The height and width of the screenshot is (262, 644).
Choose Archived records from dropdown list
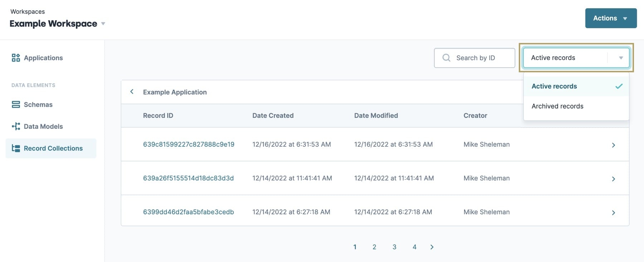click(576, 106)
